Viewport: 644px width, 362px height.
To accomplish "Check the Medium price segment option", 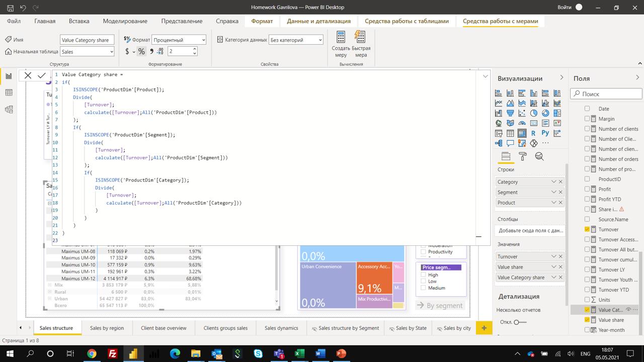I will click(424, 288).
